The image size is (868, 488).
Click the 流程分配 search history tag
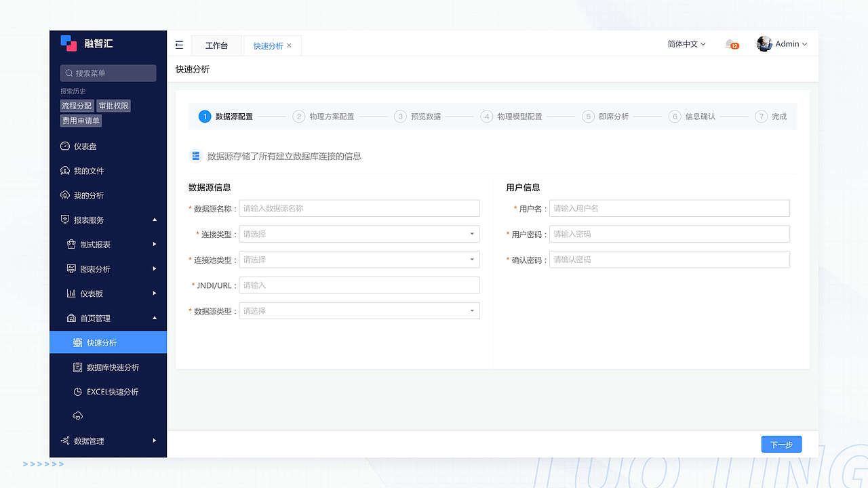77,106
